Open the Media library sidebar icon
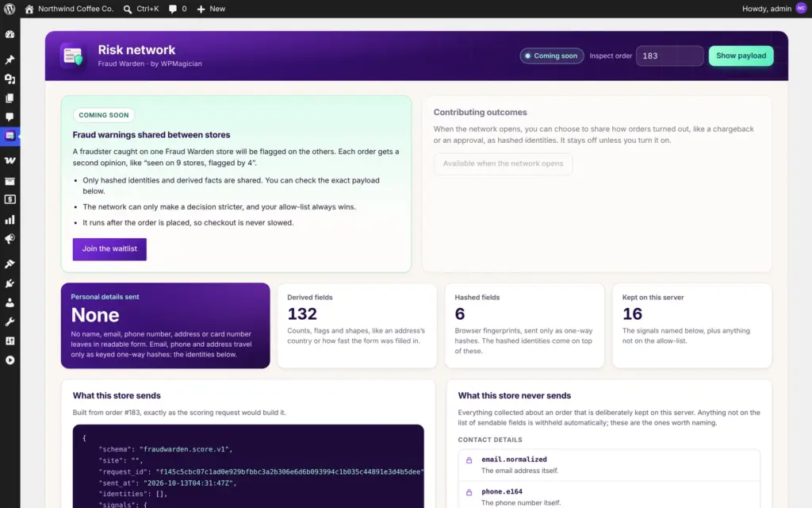 point(10,79)
